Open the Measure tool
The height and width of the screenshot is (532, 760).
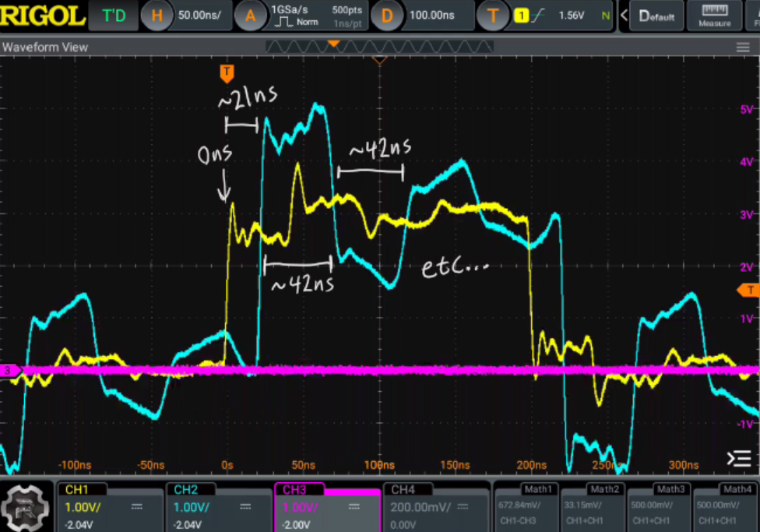[714, 16]
